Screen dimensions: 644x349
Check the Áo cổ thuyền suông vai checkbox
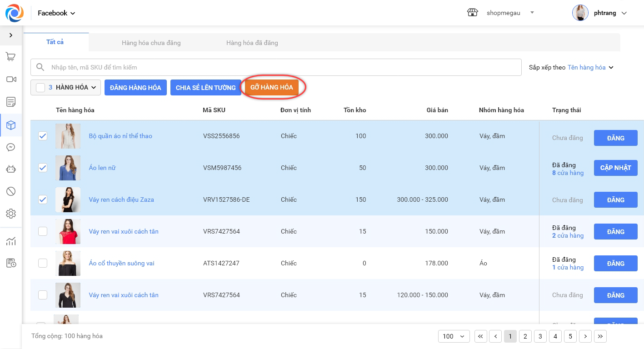[x=43, y=263]
